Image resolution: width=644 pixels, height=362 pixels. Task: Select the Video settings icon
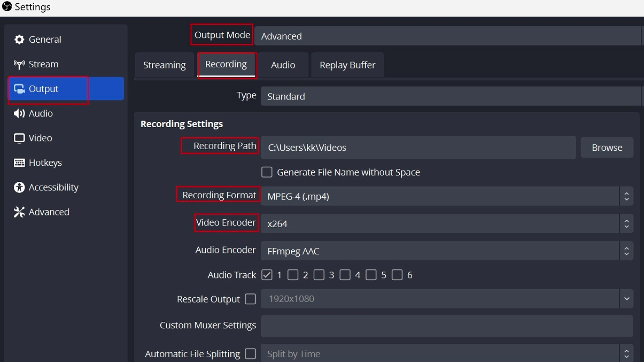[x=19, y=138]
